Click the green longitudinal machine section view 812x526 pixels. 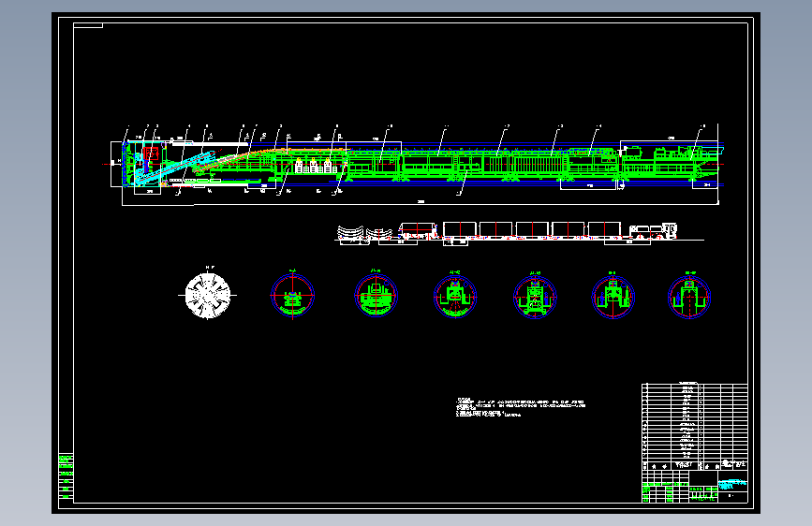click(x=418, y=163)
